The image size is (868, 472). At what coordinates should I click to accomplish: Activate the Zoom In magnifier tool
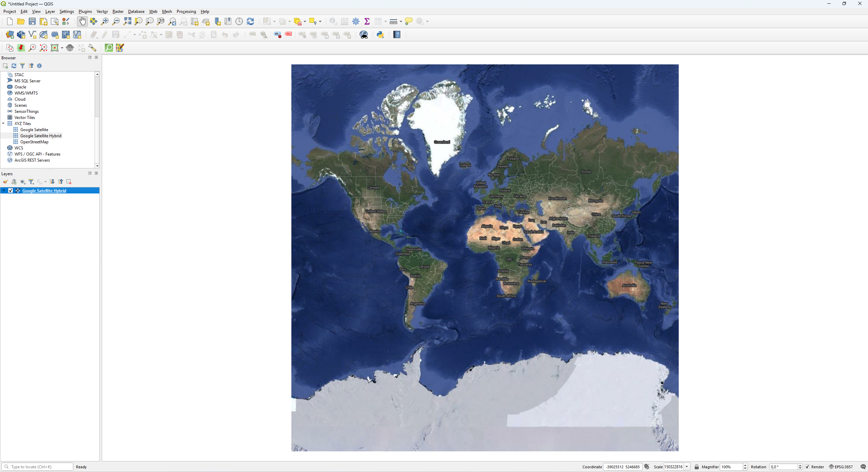(105, 21)
